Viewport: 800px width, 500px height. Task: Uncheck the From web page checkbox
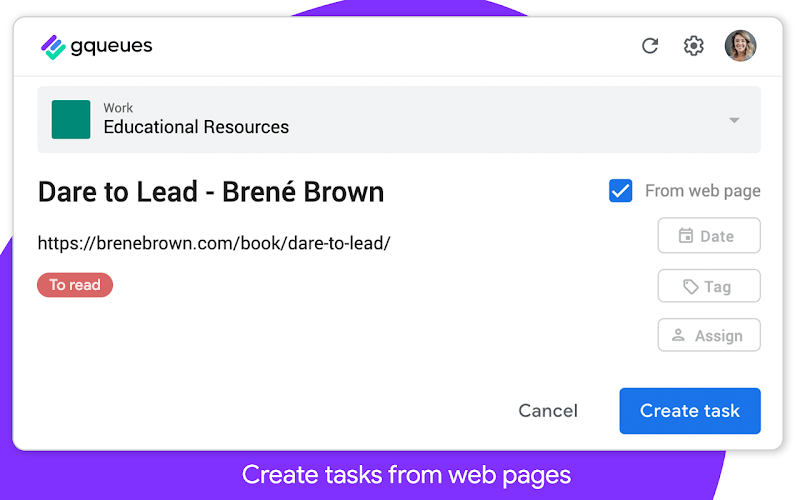(620, 191)
